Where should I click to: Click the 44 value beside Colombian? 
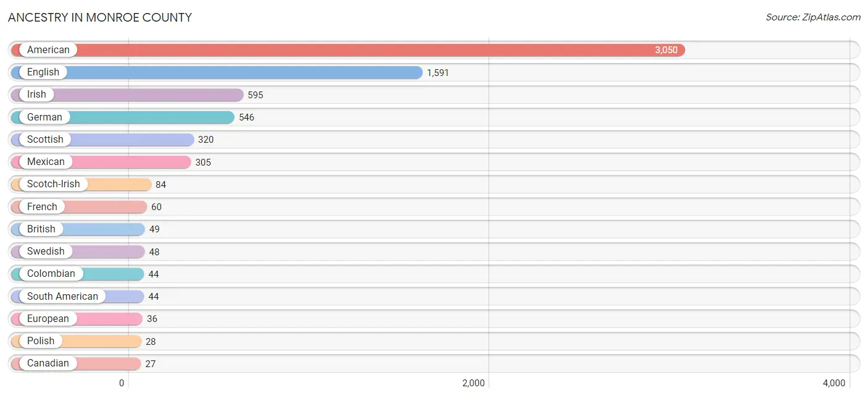[154, 274]
